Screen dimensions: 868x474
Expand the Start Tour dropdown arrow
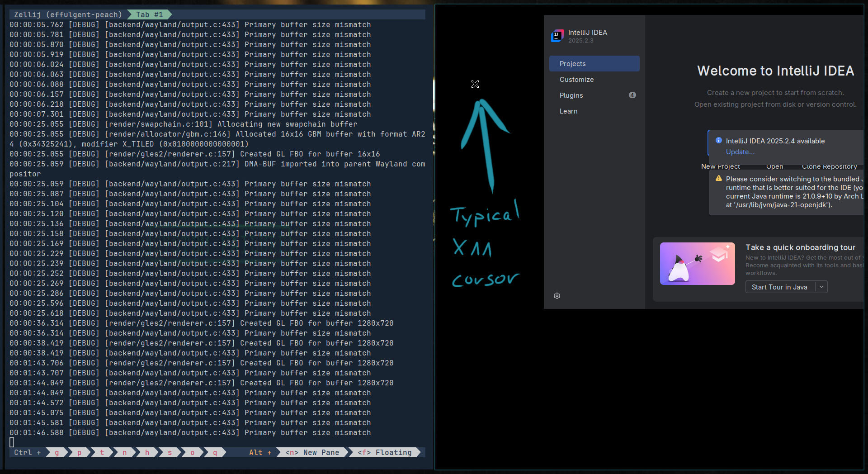(821, 287)
